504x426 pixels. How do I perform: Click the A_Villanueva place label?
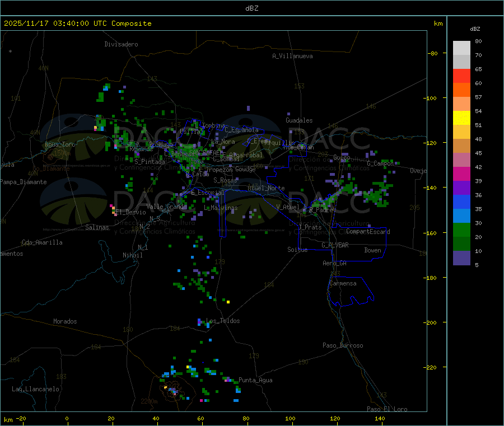(x=292, y=56)
